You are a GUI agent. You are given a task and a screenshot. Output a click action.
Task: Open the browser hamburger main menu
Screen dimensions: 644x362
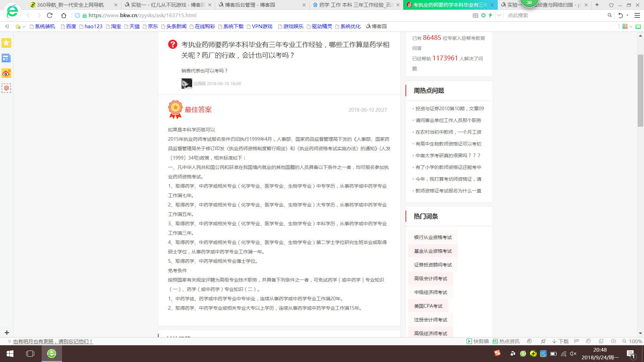tap(637, 15)
